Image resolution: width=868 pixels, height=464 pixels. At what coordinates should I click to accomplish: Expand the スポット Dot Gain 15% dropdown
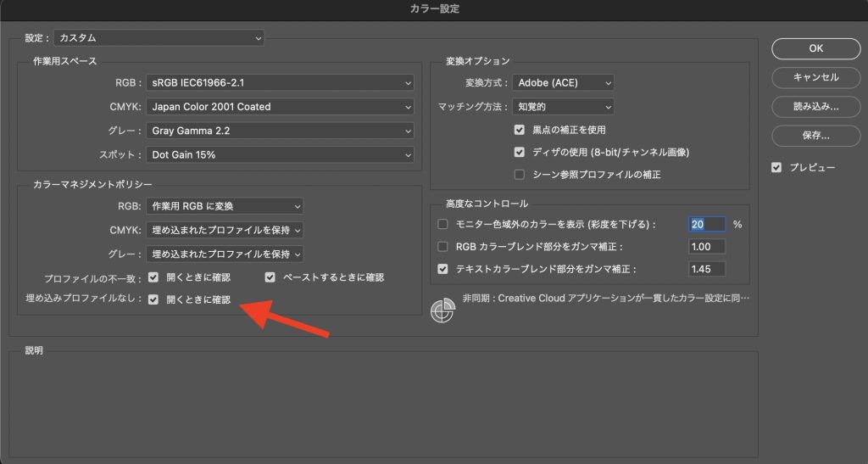280,155
